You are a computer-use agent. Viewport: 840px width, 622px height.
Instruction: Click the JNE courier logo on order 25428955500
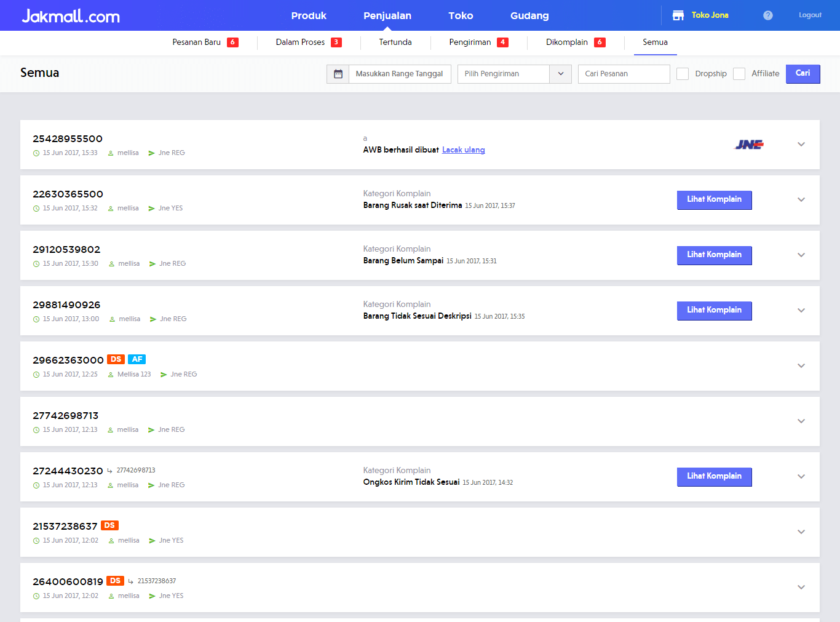(x=749, y=145)
